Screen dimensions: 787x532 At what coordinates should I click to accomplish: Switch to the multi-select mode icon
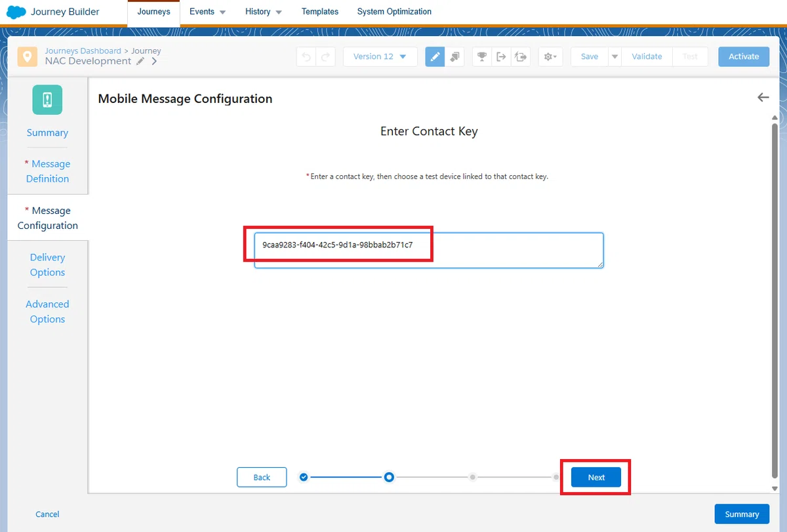(x=455, y=56)
